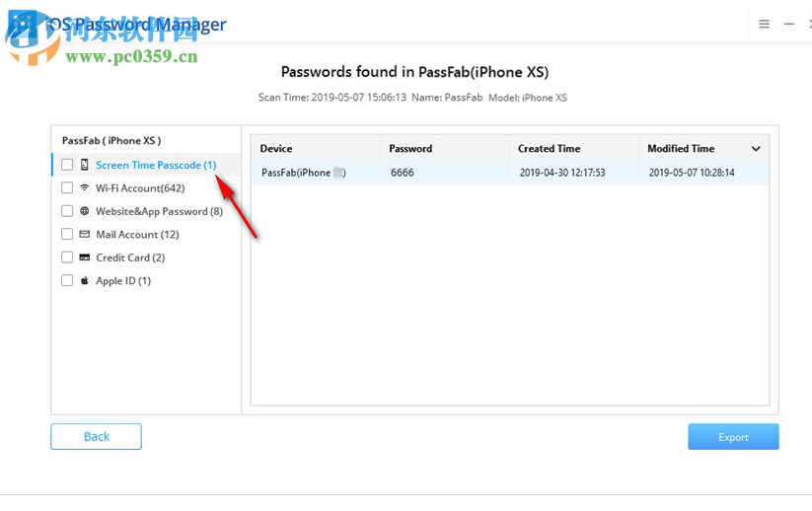812x511 pixels.
Task: Click the password value 6666
Action: click(403, 173)
